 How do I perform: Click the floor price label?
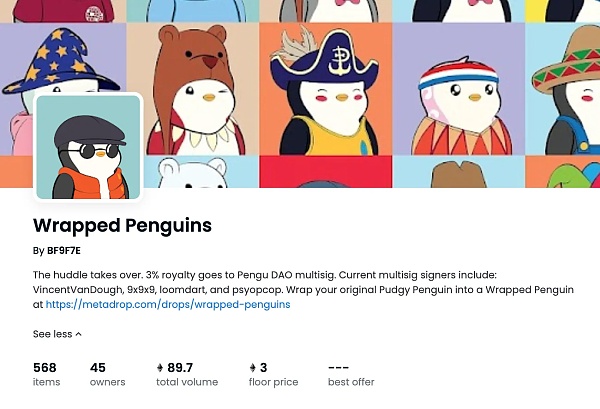pos(273,382)
